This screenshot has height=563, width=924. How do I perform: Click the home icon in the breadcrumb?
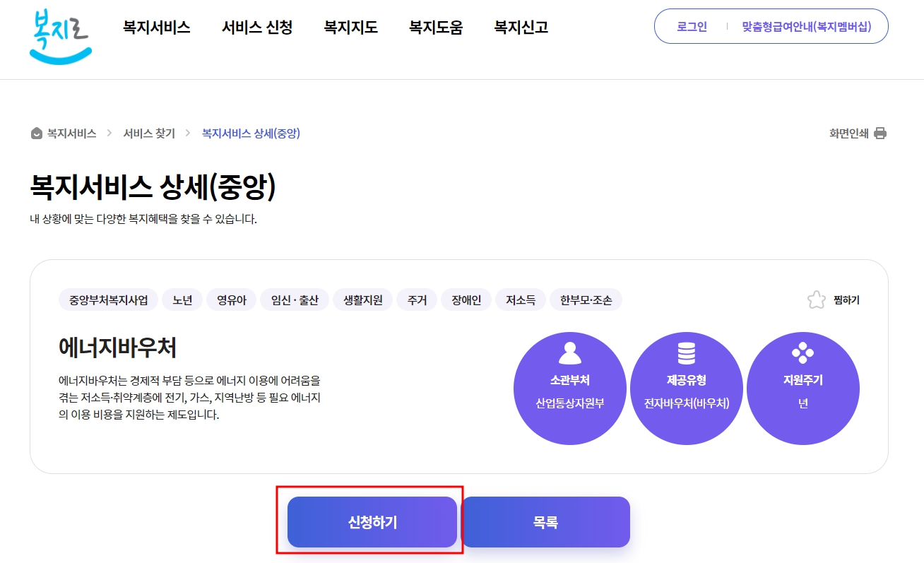coord(37,134)
